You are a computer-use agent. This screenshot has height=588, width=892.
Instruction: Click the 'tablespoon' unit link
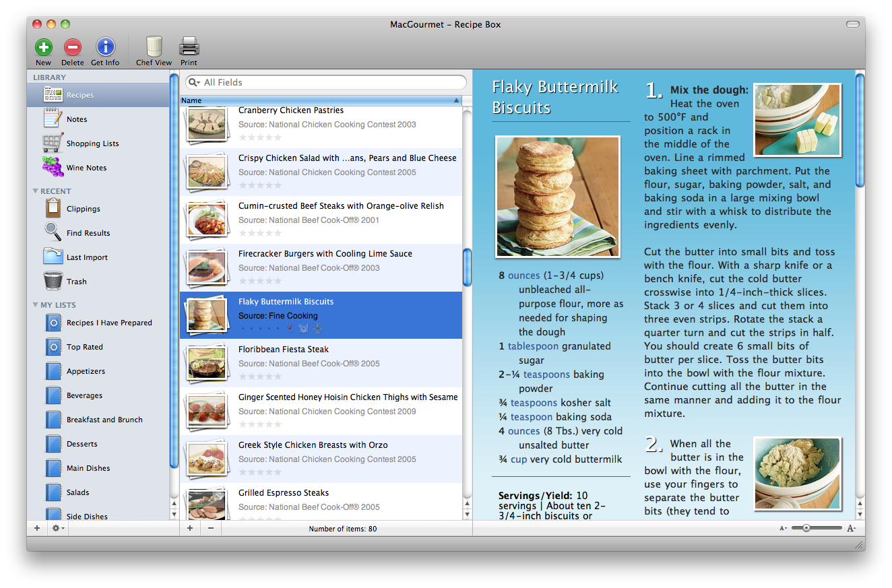tap(533, 346)
